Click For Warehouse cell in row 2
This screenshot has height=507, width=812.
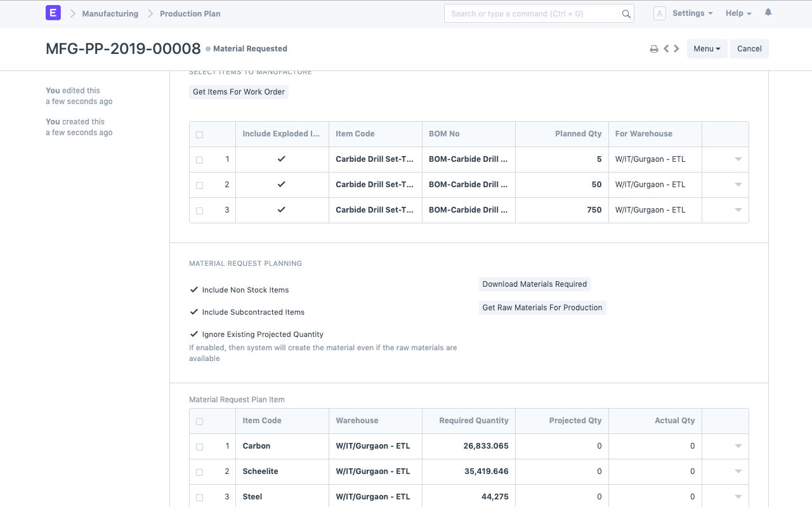pos(655,185)
